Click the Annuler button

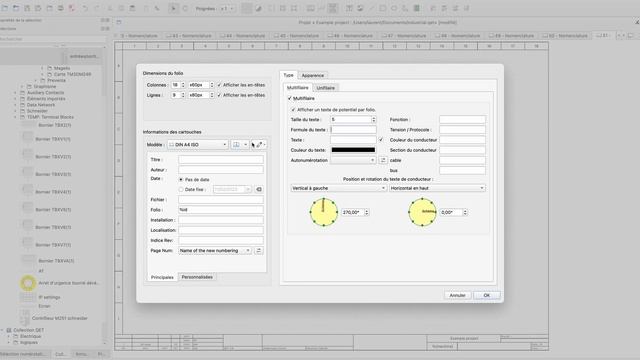tap(457, 295)
